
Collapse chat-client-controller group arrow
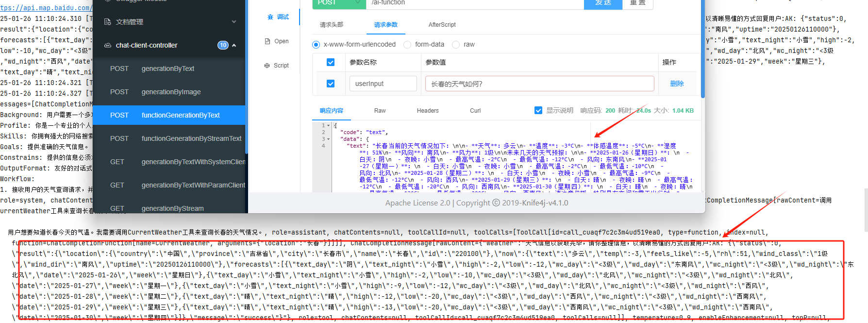tap(234, 45)
